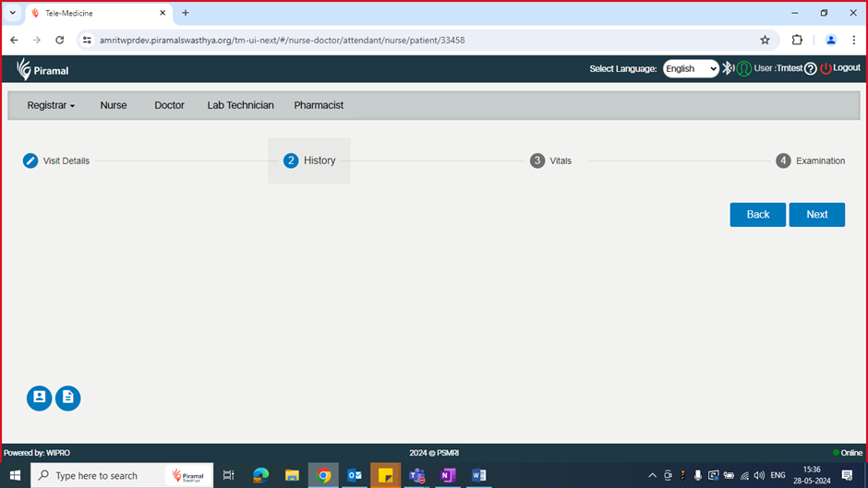The width and height of the screenshot is (868, 488).
Task: Click the beneficiary details round icon
Action: [x=40, y=398]
